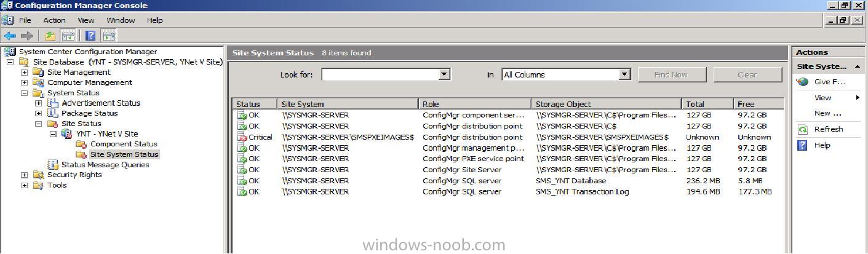
Task: Click the console window system menu icon
Action: pyautogui.click(x=7, y=20)
